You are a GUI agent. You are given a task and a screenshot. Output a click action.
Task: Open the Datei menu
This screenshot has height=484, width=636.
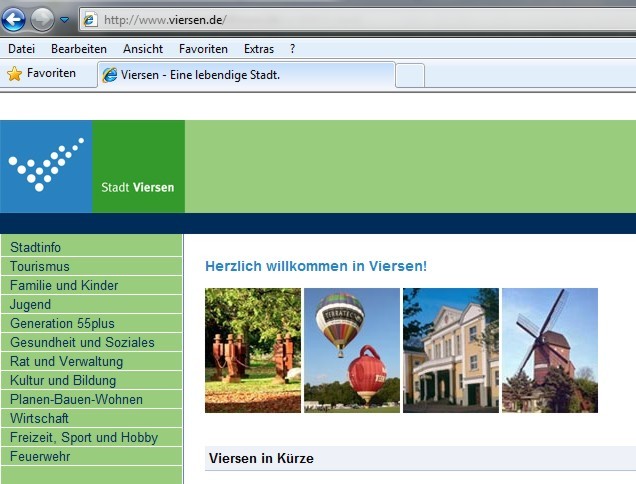[21, 48]
